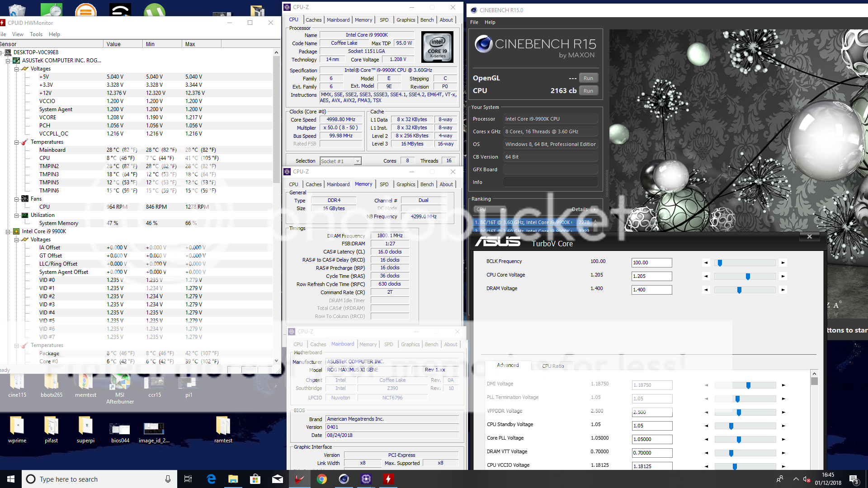The width and height of the screenshot is (868, 488).
Task: Switch to HWMonitor red lightning taskbar icon
Action: (388, 479)
